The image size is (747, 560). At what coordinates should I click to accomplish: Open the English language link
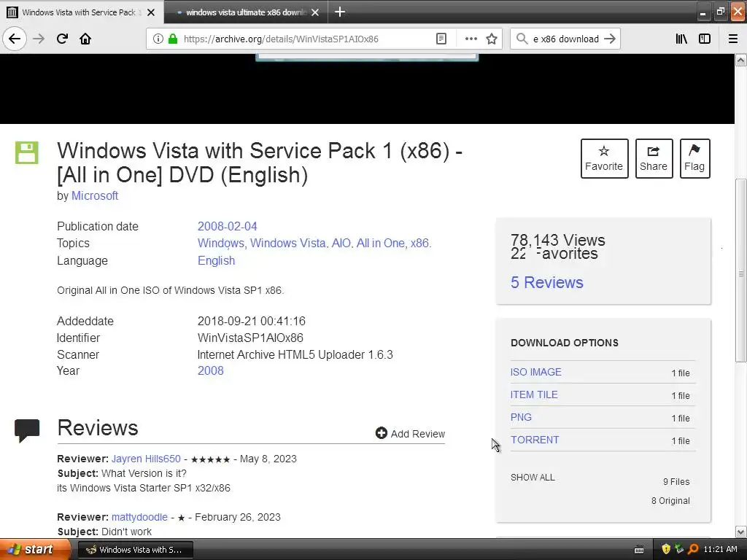click(x=216, y=261)
